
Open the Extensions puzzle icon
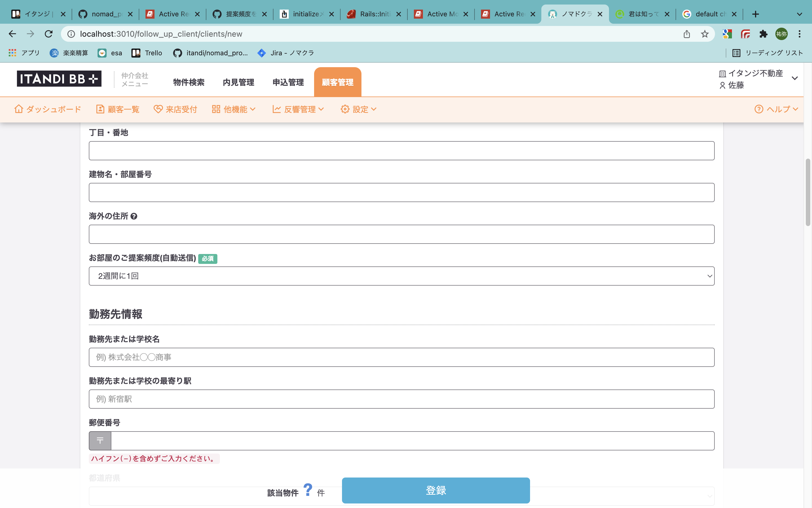763,34
